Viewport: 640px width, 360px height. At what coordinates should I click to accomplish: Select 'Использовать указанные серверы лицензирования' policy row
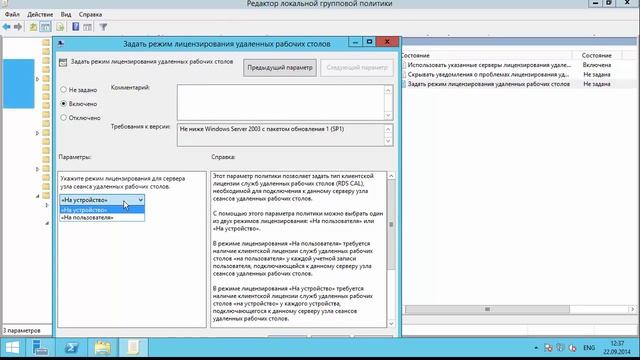[518, 65]
